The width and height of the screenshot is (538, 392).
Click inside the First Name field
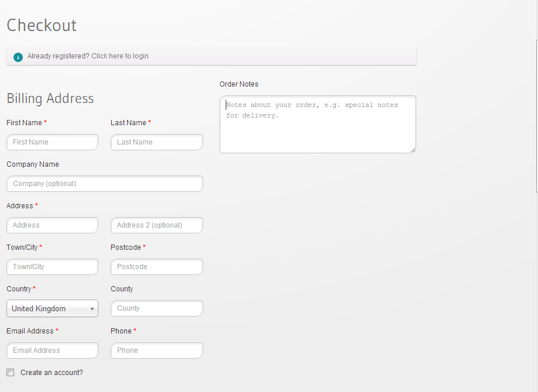(x=52, y=142)
